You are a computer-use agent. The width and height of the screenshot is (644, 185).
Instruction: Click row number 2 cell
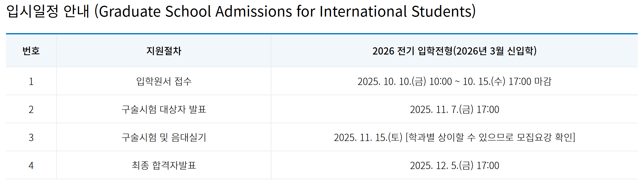point(31,109)
